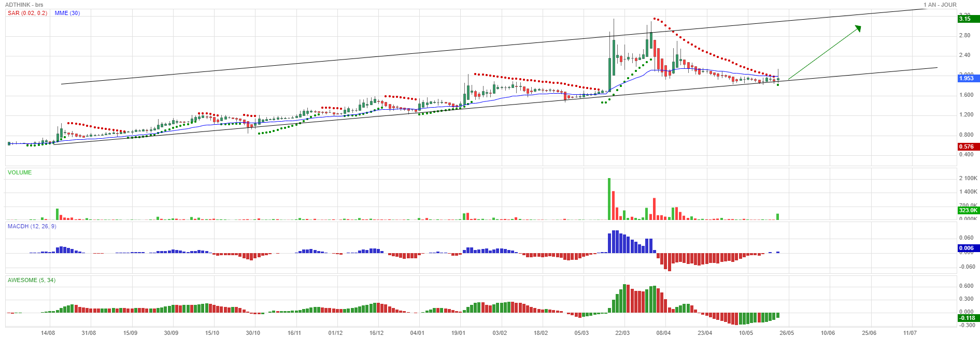Click the 1.600 price axis label

pyautogui.click(x=966, y=95)
